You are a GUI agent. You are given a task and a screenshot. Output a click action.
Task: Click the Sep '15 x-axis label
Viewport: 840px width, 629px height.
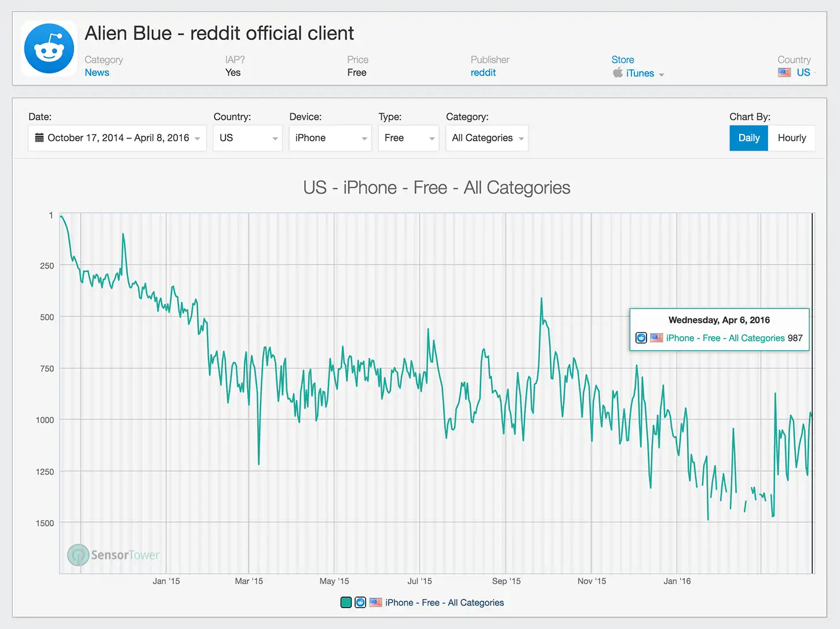click(506, 581)
